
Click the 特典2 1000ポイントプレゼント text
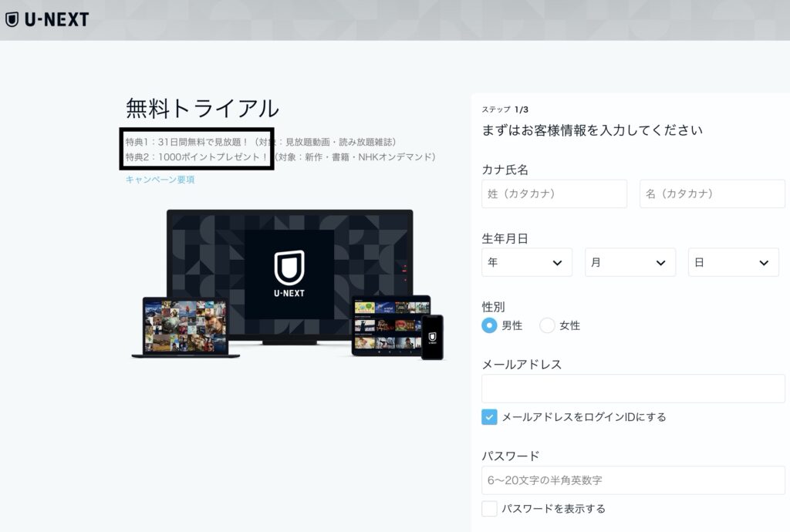click(197, 157)
